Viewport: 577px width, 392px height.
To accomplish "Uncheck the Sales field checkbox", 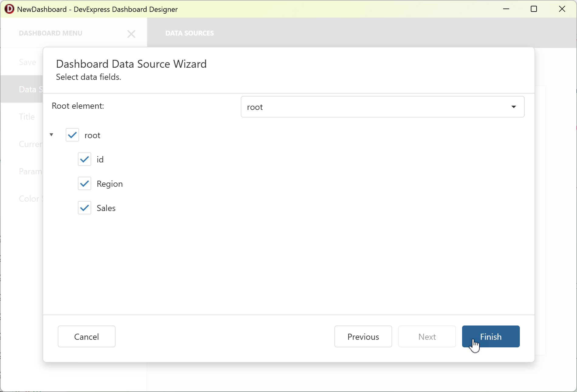I will point(85,208).
